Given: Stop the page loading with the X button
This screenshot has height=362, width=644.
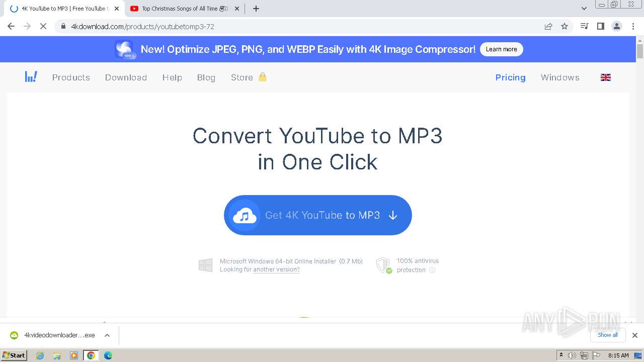Looking at the screenshot, I should click(43, 26).
